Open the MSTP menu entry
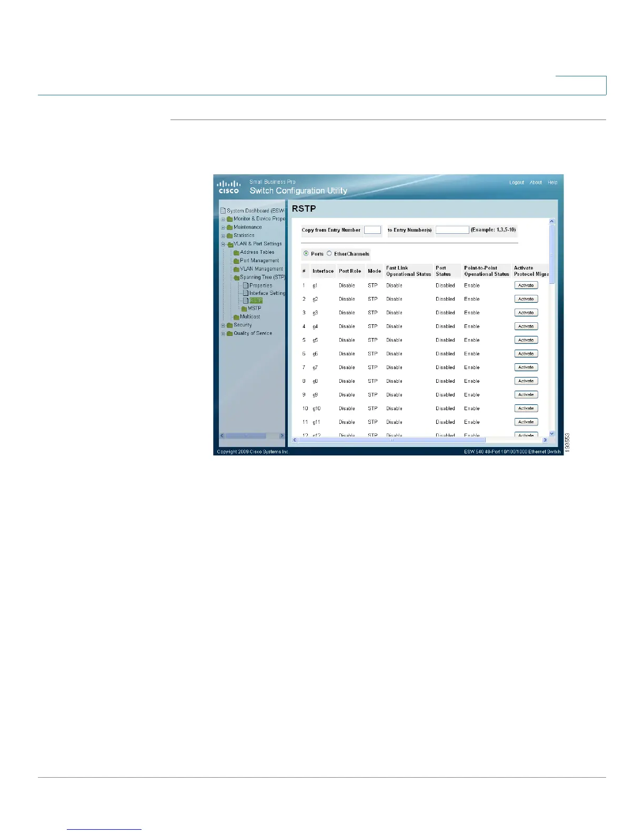Viewport: 644px width, 834px height. pyautogui.click(x=255, y=309)
